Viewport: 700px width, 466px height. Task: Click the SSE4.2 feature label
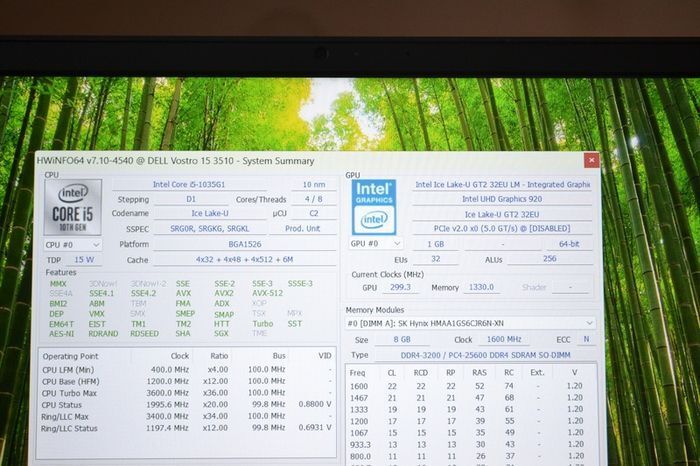coord(143,293)
